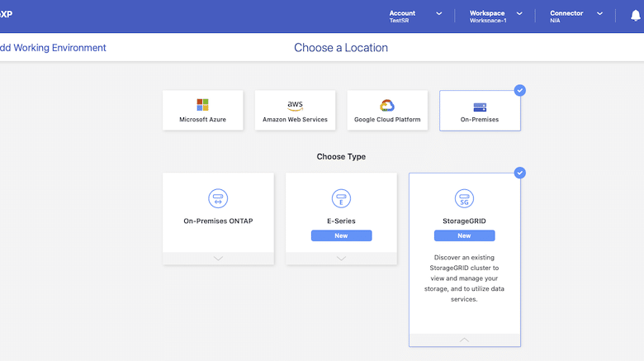Click the StorageGRID type label
The image size is (644, 361).
464,221
